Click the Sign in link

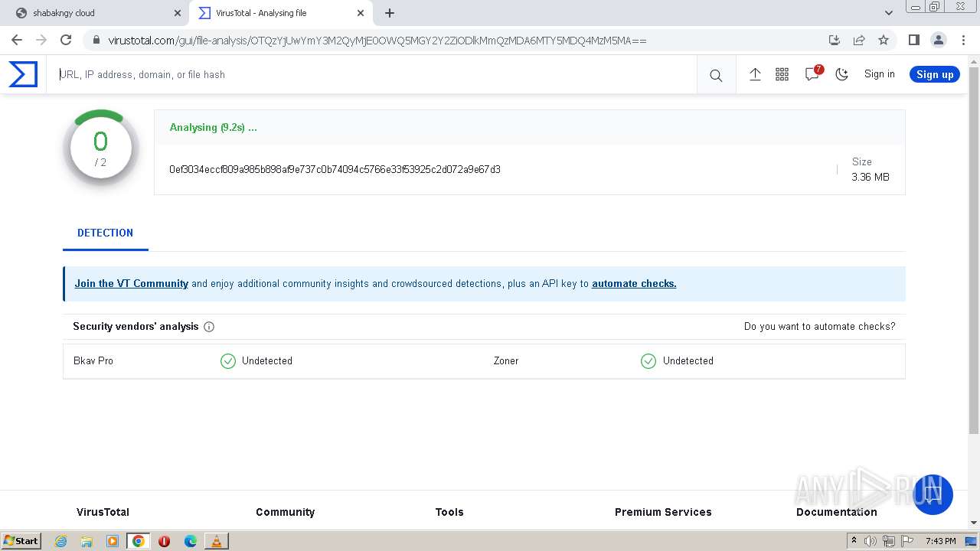pyautogui.click(x=879, y=74)
